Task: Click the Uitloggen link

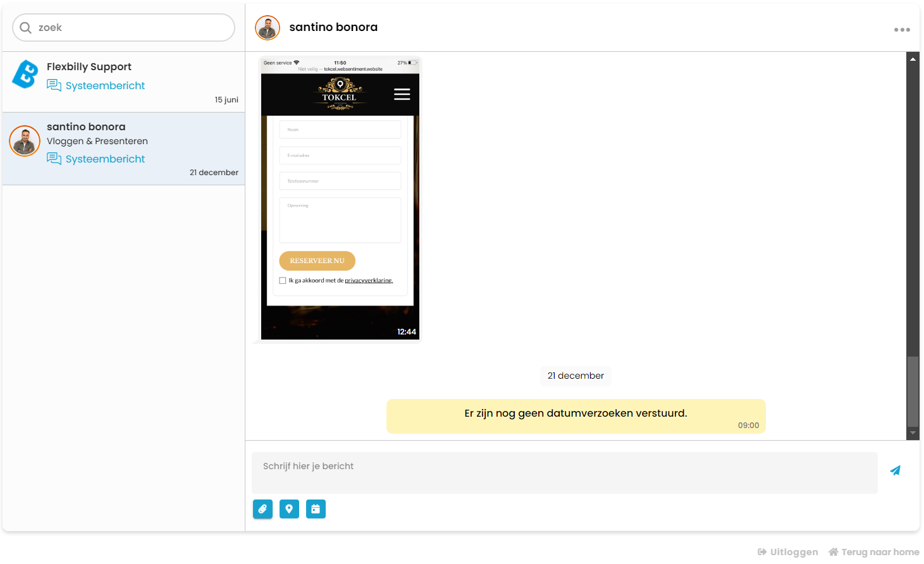Action: coord(787,552)
